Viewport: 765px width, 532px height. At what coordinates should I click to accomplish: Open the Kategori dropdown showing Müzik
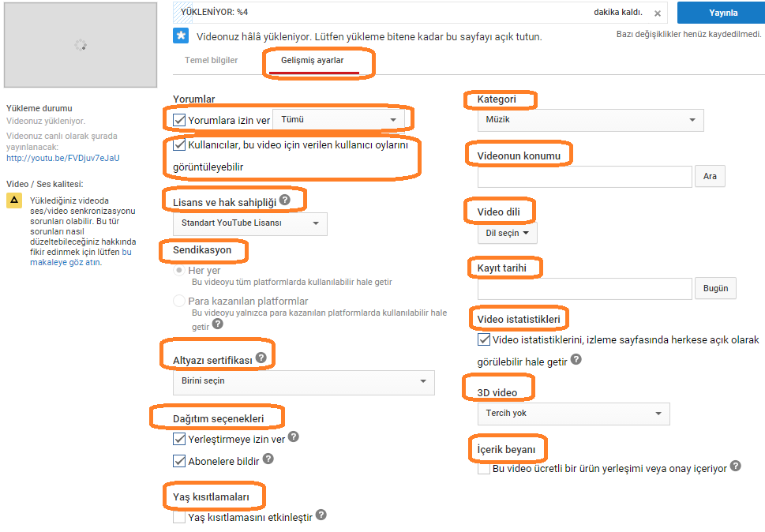(591, 120)
